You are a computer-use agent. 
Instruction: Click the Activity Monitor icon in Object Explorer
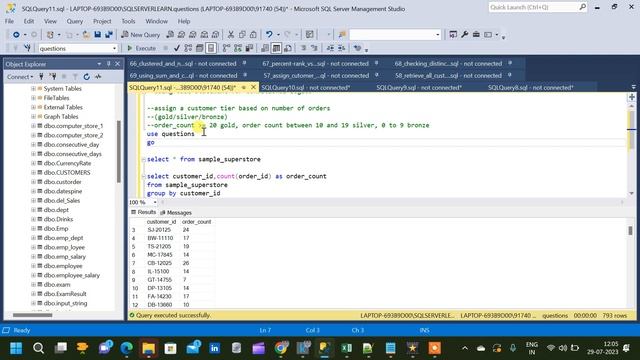tap(98, 76)
